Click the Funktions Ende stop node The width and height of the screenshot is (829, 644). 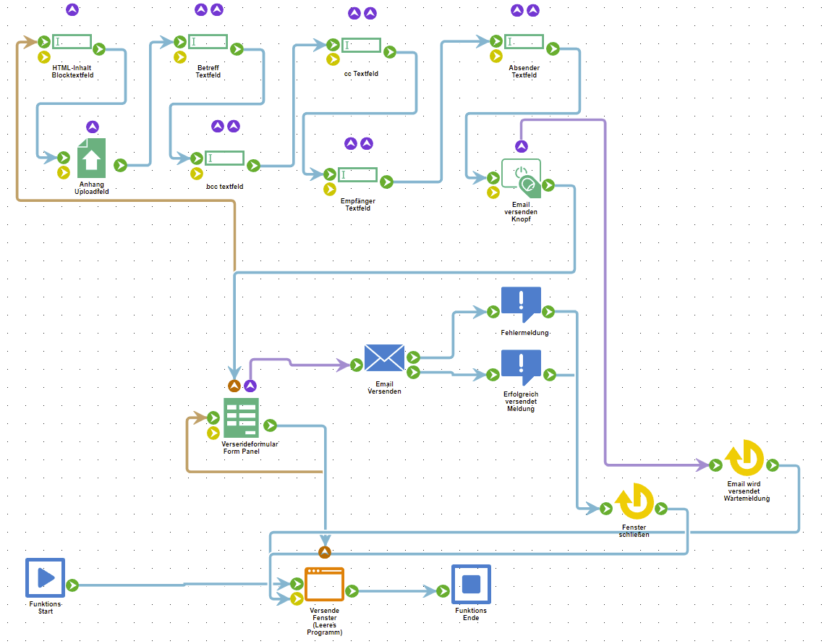pyautogui.click(x=471, y=584)
